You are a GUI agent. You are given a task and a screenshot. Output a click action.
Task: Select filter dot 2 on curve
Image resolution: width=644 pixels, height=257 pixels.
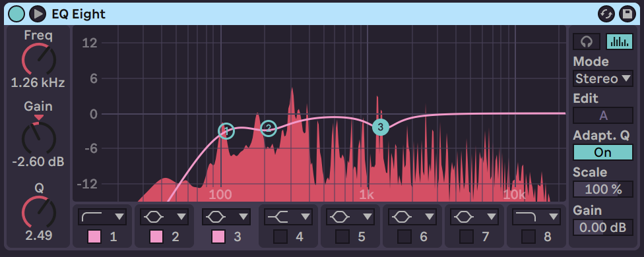[x=269, y=128]
